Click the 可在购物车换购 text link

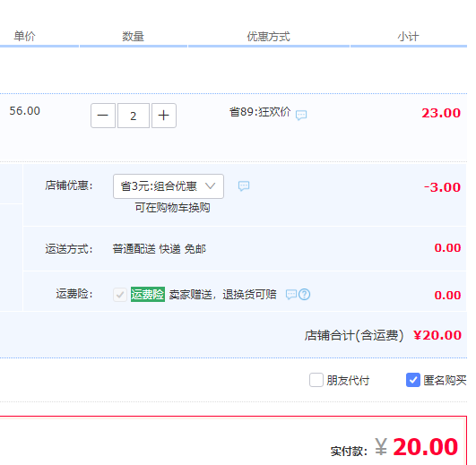click(x=172, y=208)
